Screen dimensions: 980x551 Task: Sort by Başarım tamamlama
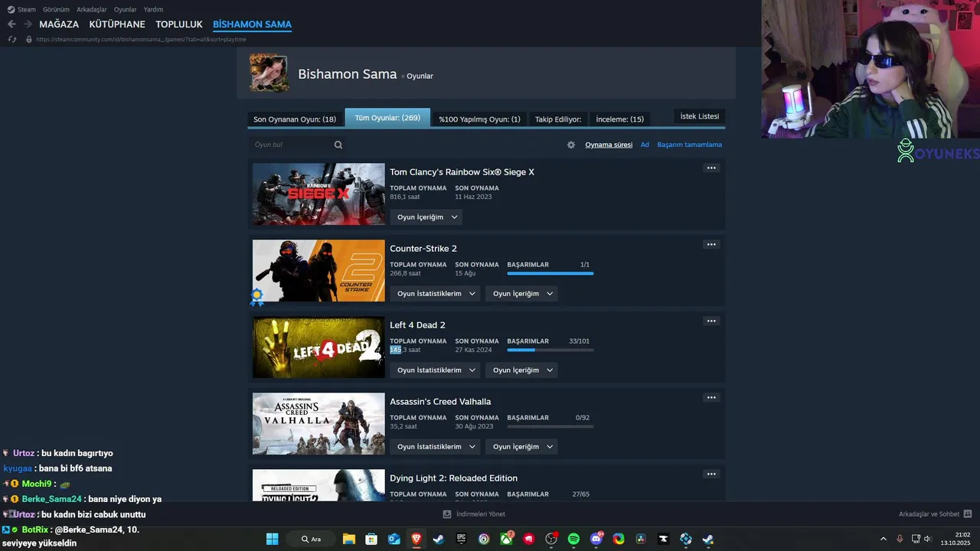689,145
